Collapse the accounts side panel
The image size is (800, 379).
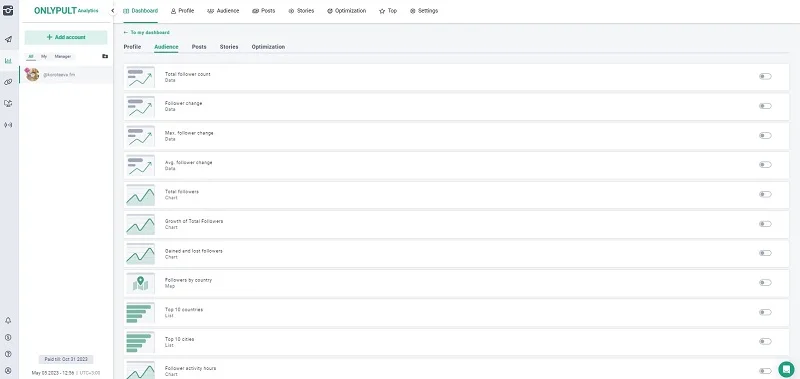click(x=113, y=10)
